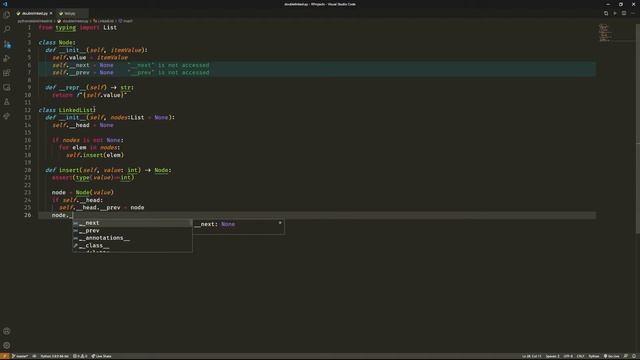
Task: Click the file name breadcrumb segment
Action: [73, 21]
